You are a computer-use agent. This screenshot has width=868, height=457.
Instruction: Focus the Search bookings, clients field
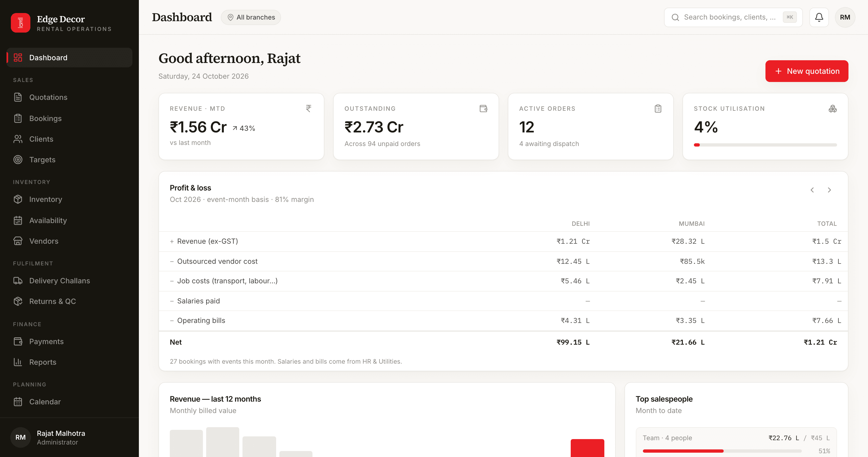point(733,17)
